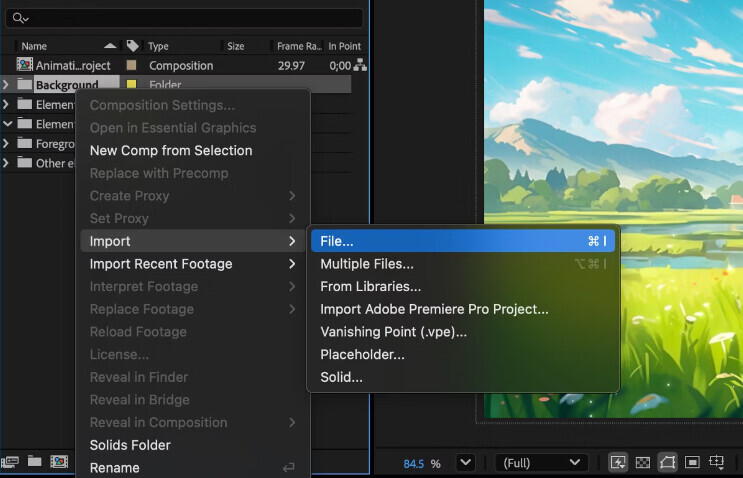Image resolution: width=743 pixels, height=478 pixels.
Task: Open the grid and guide options icon
Action: coord(716,462)
